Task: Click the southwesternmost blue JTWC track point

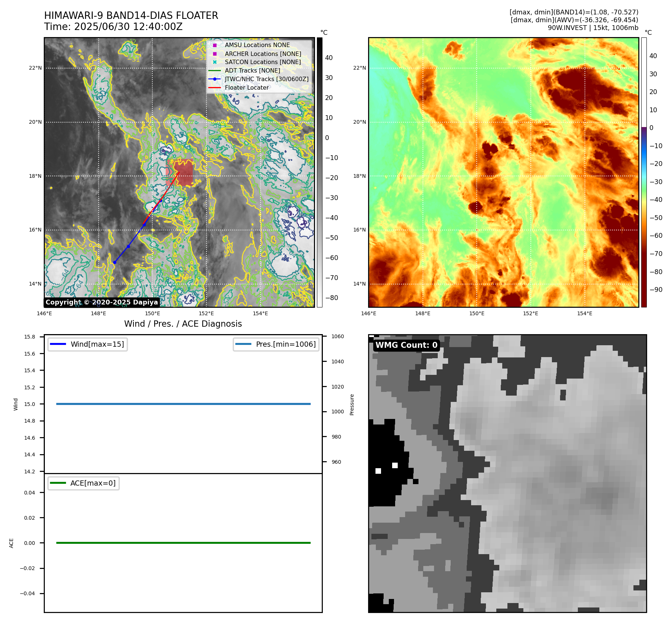Action: coord(115,262)
